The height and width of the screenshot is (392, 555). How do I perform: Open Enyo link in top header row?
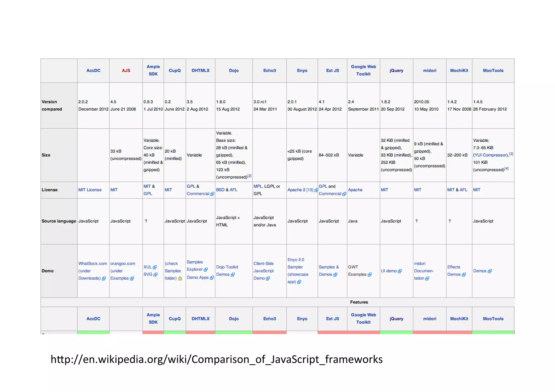tap(302, 70)
